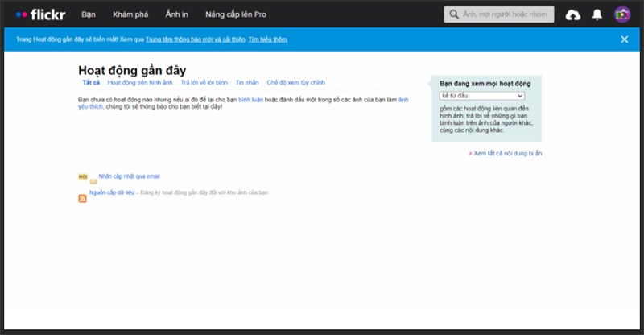Viewport: 644px width, 335px height.
Task: Click the Hoạt động gần đây heading
Action: pyautogui.click(x=132, y=70)
